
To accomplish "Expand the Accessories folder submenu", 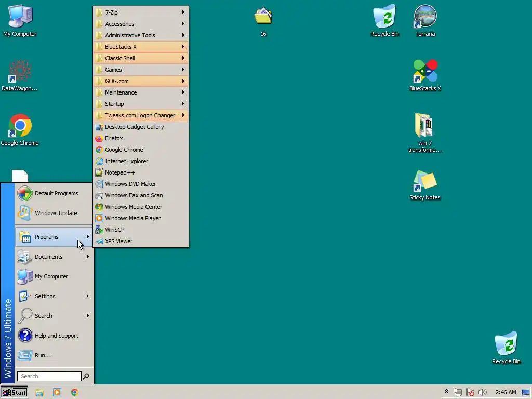I will click(x=141, y=24).
